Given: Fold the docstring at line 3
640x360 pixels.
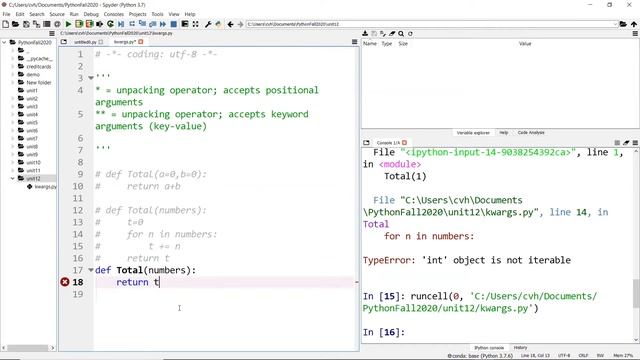Looking at the screenshot, I should [x=91, y=78].
